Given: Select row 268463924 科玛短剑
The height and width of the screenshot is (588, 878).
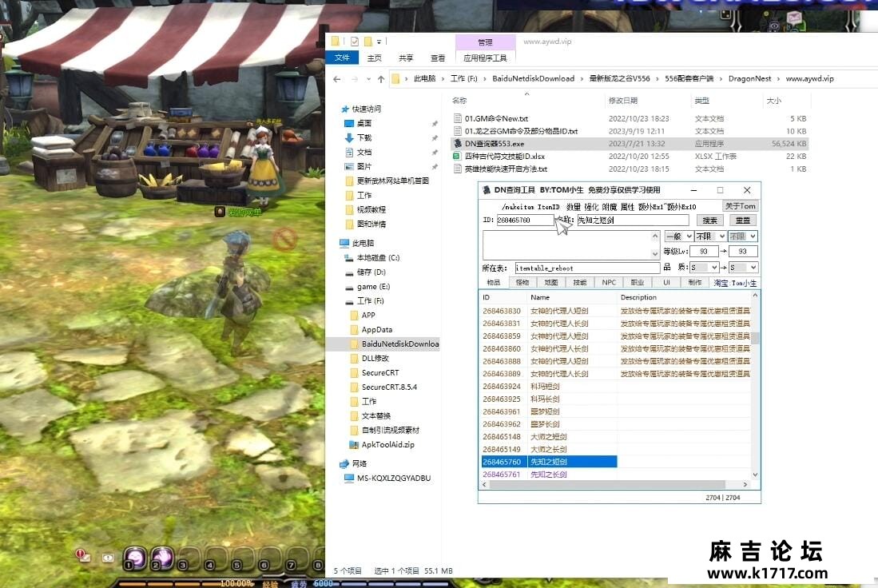Looking at the screenshot, I should 616,387.
